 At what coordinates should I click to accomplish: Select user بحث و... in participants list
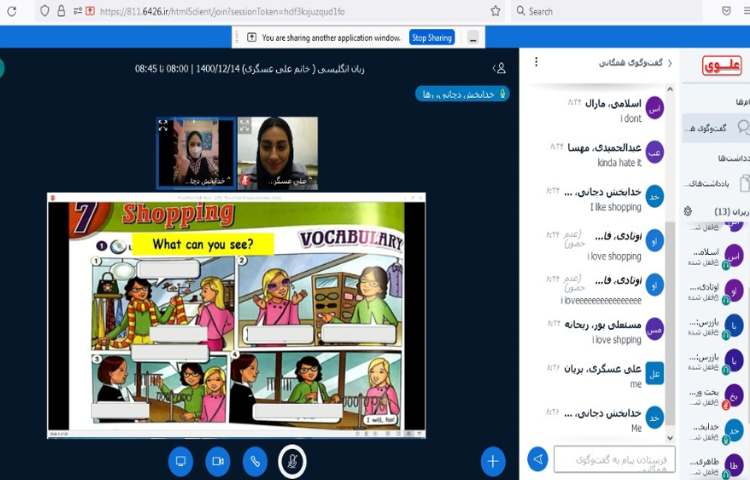click(716, 396)
